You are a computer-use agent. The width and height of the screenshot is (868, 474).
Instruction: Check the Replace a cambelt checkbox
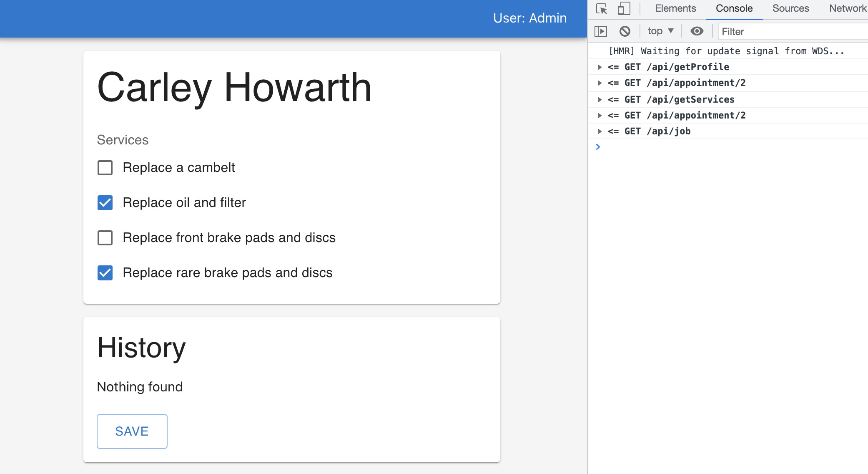point(105,168)
